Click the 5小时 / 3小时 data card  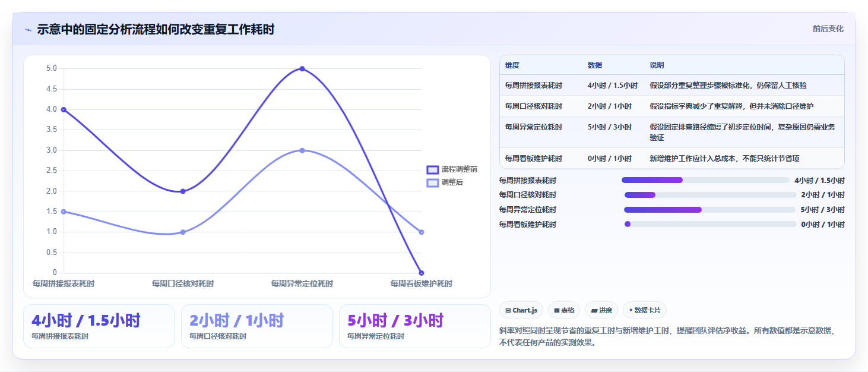pos(415,326)
